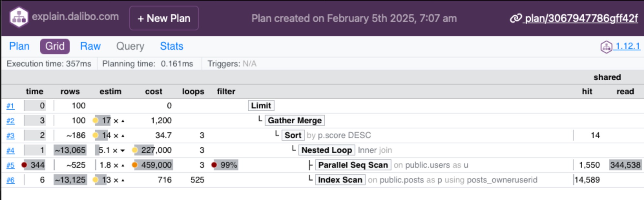Click the pev2 version logo icon
Image resolution: width=644 pixels, height=200 pixels.
click(x=606, y=47)
